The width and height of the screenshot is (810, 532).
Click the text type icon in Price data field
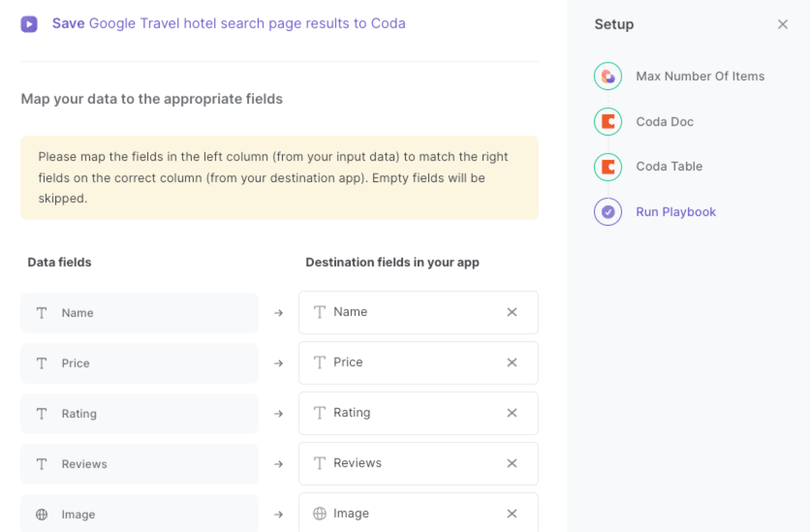pos(42,363)
